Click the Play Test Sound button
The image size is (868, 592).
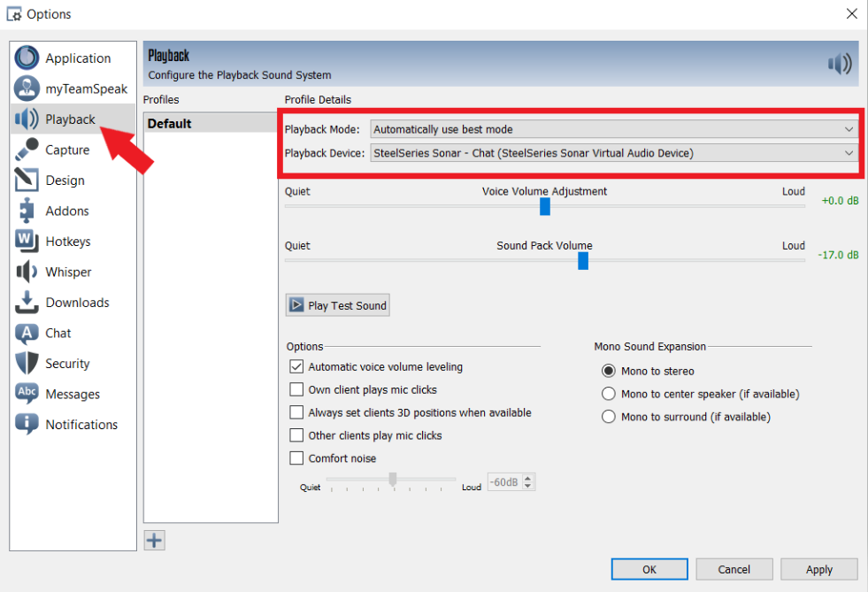pyautogui.click(x=338, y=305)
